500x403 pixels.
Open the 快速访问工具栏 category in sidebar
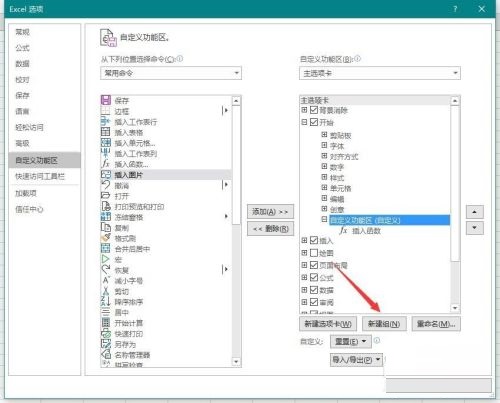44,176
